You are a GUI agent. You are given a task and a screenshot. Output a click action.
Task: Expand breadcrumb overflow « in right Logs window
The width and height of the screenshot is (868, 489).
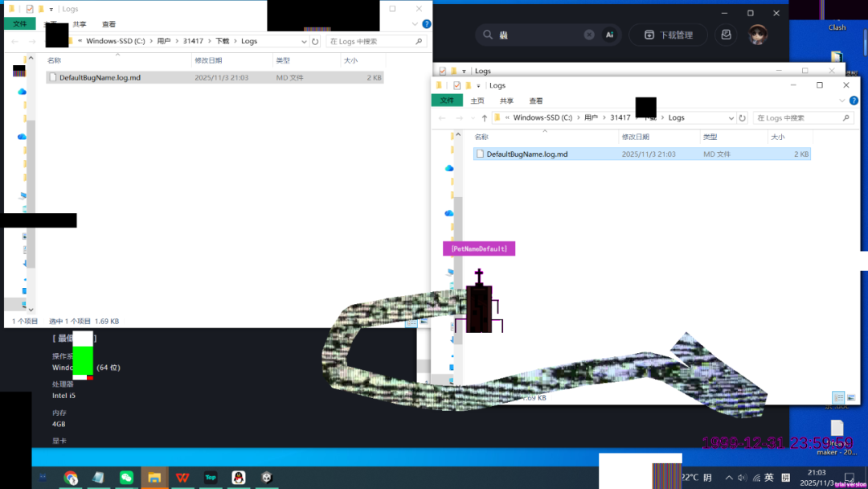tap(507, 117)
